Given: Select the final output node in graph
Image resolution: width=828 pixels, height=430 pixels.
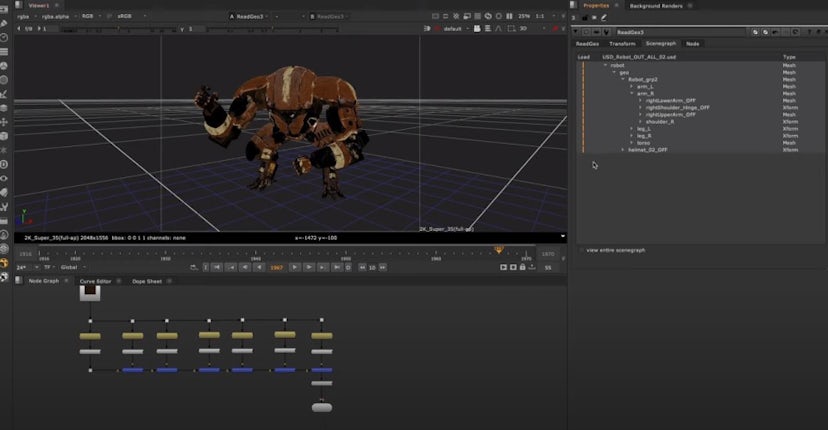Looking at the screenshot, I should pos(321,406).
